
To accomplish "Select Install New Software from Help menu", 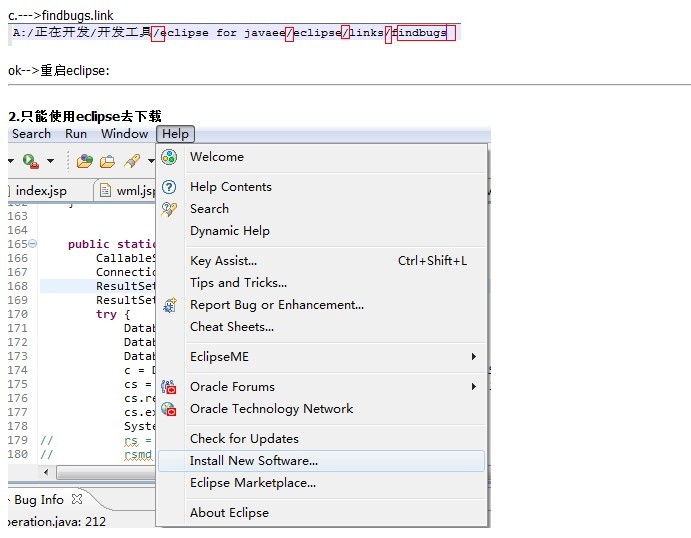I will [254, 461].
